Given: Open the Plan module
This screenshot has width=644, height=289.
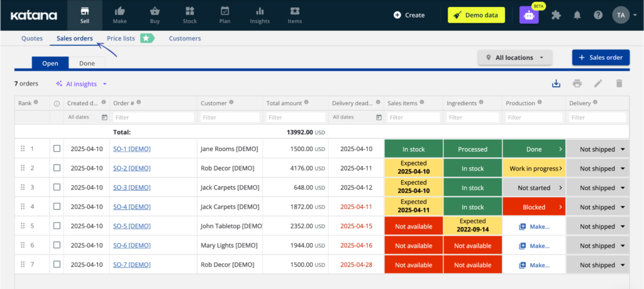Looking at the screenshot, I should coord(225,15).
